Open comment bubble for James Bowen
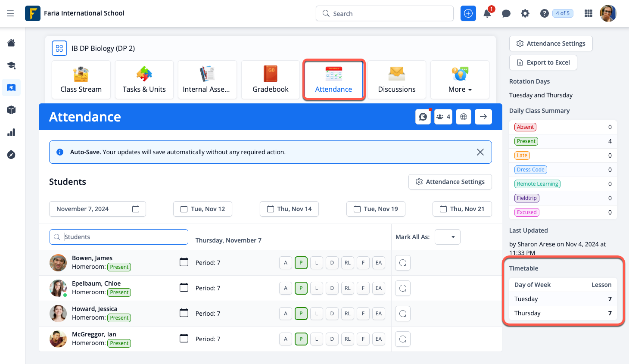 [403, 263]
